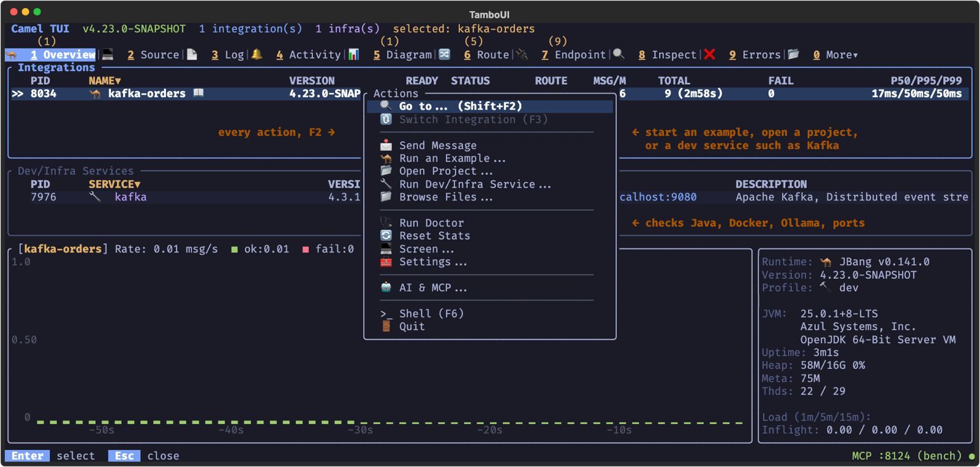This screenshot has width=980, height=467.
Task: Click the bell icon before Activity tab
Action: 257,55
